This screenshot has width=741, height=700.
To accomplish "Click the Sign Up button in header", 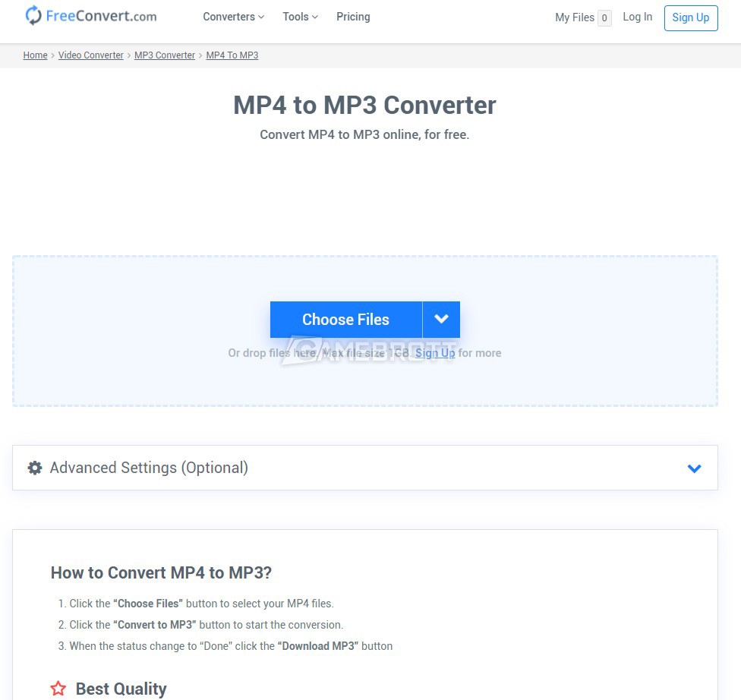I will pyautogui.click(x=690, y=18).
